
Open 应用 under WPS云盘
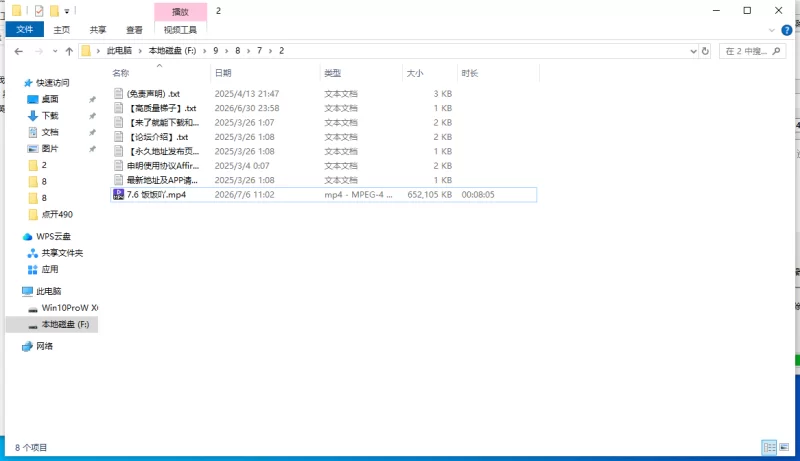point(49,269)
